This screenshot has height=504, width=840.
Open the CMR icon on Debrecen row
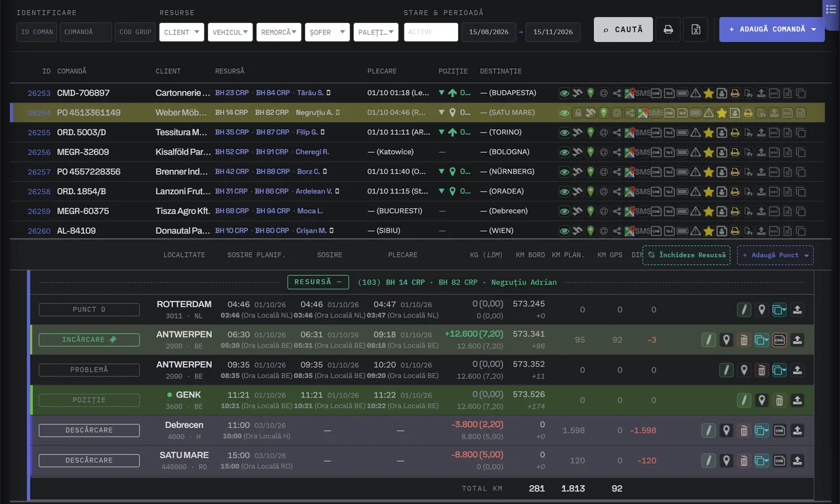pyautogui.click(x=779, y=430)
